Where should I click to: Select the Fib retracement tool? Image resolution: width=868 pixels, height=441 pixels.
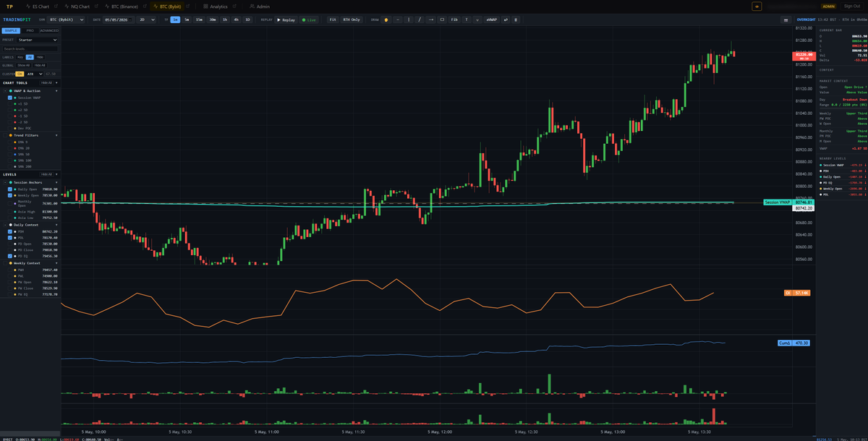(x=454, y=20)
